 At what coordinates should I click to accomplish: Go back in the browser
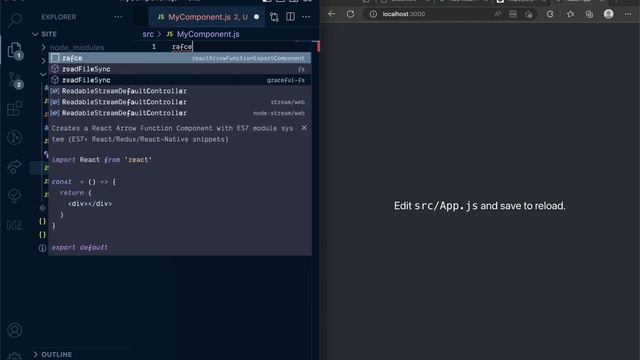(x=331, y=14)
